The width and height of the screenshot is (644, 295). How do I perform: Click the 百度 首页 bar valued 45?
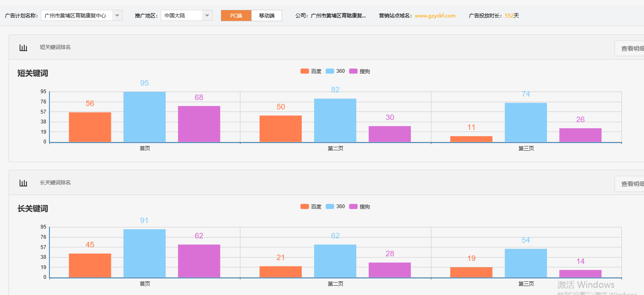pyautogui.click(x=90, y=266)
